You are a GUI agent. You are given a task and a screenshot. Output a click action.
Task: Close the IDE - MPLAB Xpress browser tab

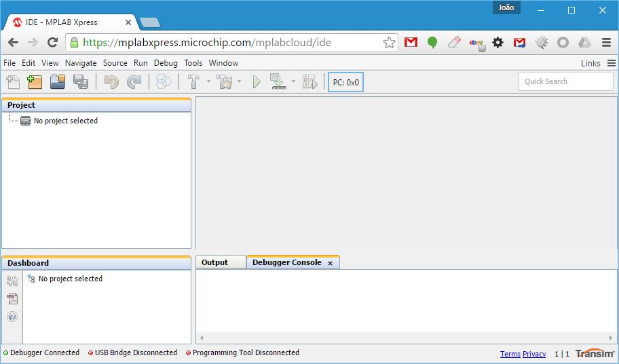[128, 22]
